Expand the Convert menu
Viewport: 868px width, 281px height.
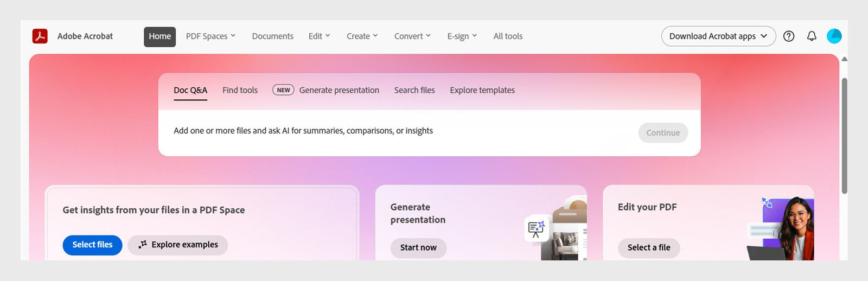click(x=413, y=36)
